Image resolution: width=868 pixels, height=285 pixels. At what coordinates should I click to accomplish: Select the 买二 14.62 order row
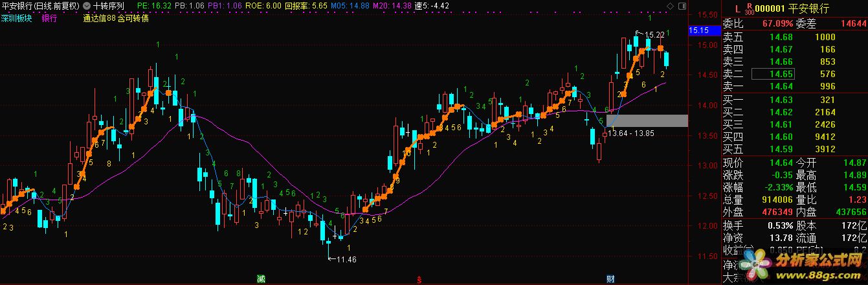794,112
